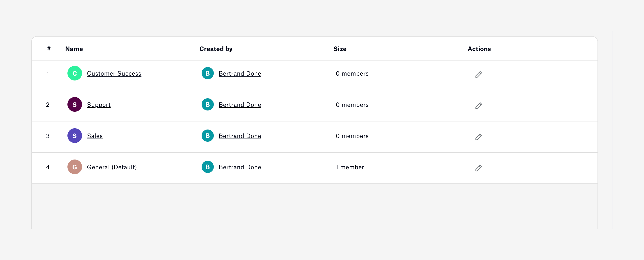Screen dimensions: 644x260
Task: Click the violet Sales avatar icon
Action: coord(74,136)
